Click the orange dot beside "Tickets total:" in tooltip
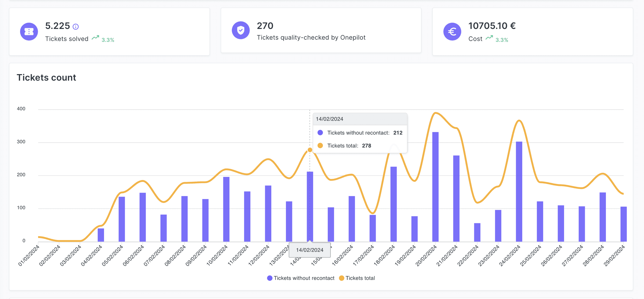 pyautogui.click(x=320, y=145)
